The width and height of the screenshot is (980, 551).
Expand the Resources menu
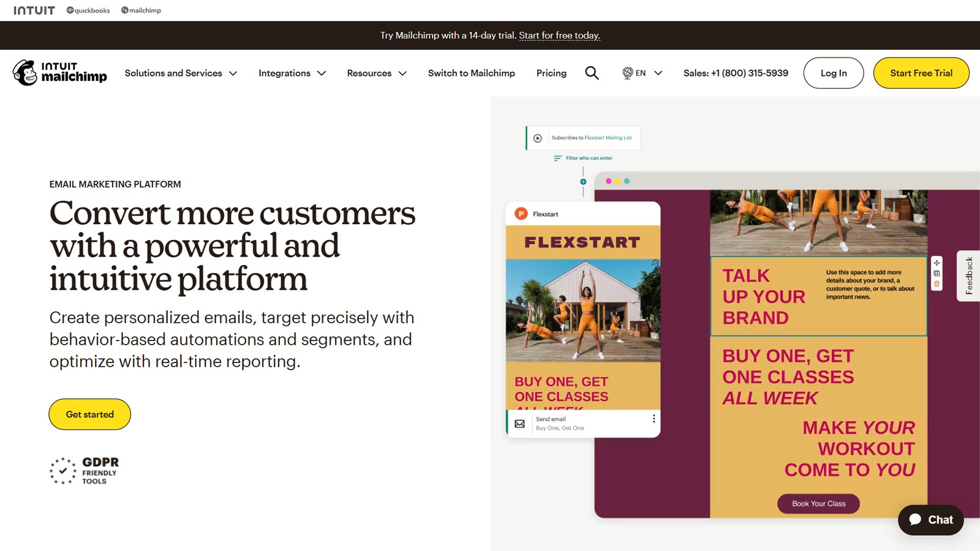coord(377,73)
